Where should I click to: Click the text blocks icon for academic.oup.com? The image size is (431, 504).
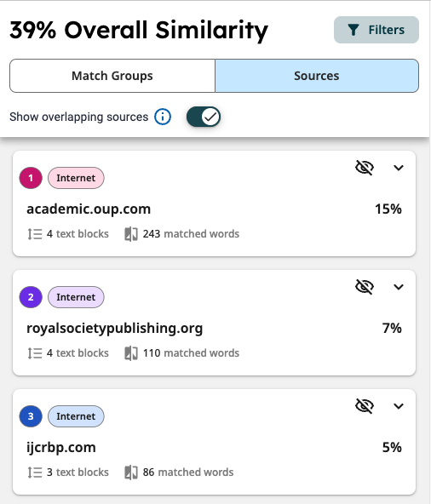pos(35,234)
